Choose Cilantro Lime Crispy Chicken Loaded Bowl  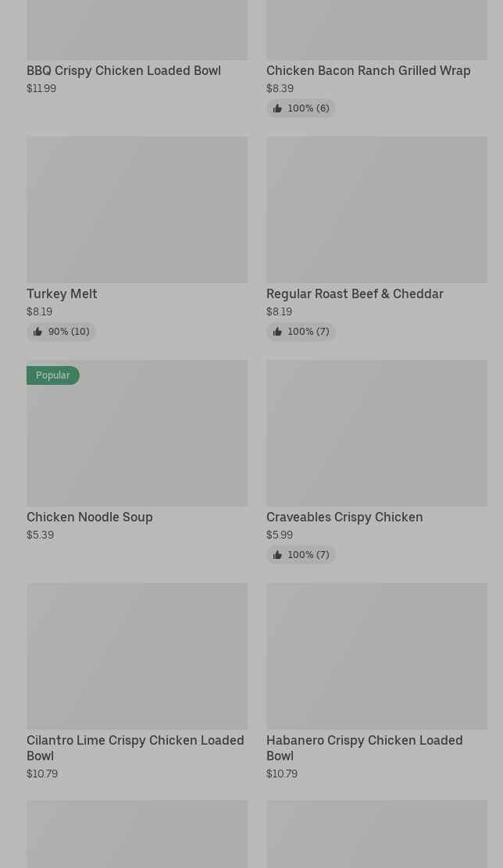pyautogui.click(x=135, y=747)
